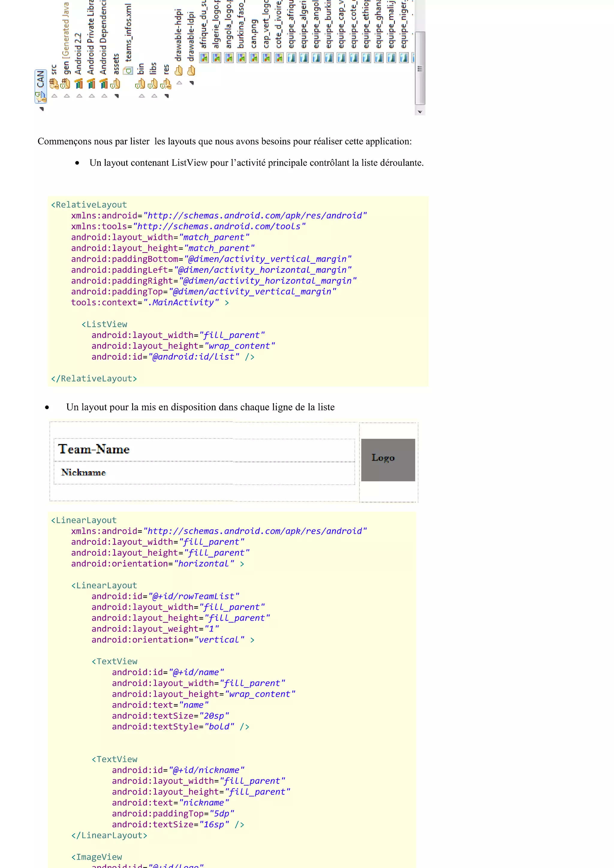Click the gray Logo placeholder box

[x=388, y=460]
